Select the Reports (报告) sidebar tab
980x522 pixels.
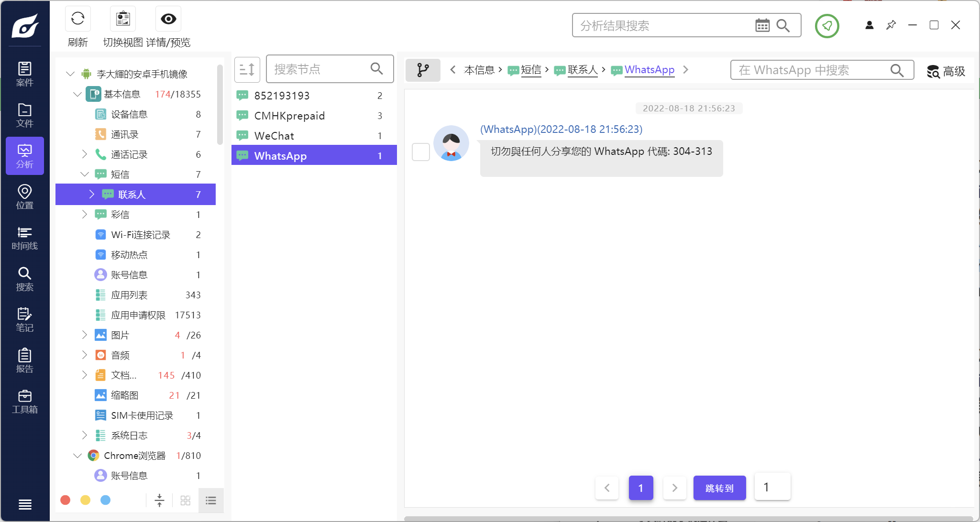[x=24, y=360]
